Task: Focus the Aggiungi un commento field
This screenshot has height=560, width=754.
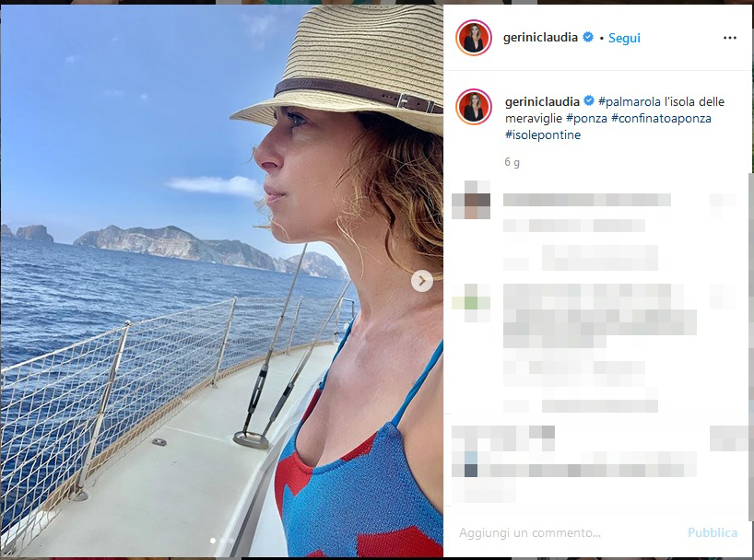Action: [568, 532]
